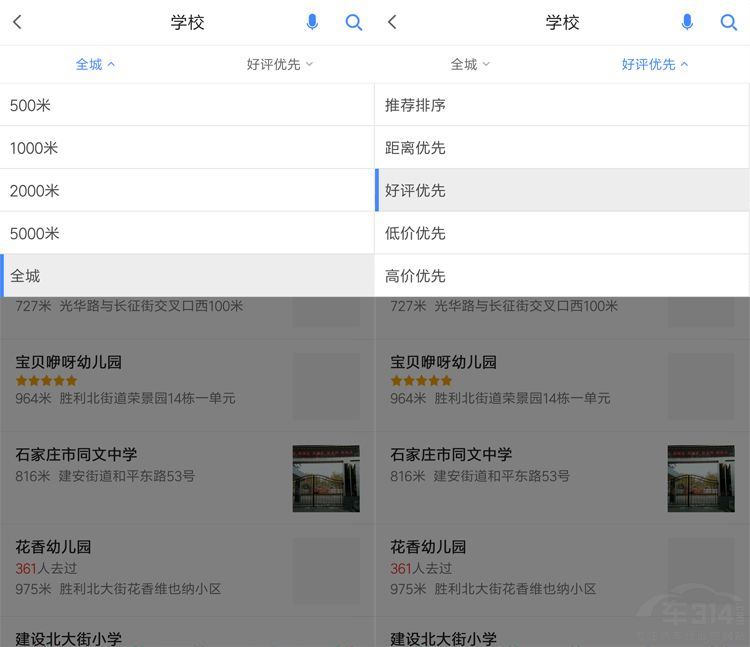Open the gray 全城 dropdown on right screen
750x647 pixels.
[470, 64]
